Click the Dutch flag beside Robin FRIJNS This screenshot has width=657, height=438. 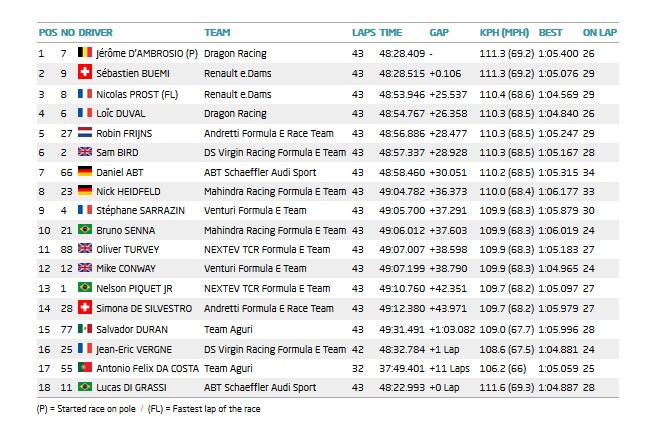(x=85, y=132)
